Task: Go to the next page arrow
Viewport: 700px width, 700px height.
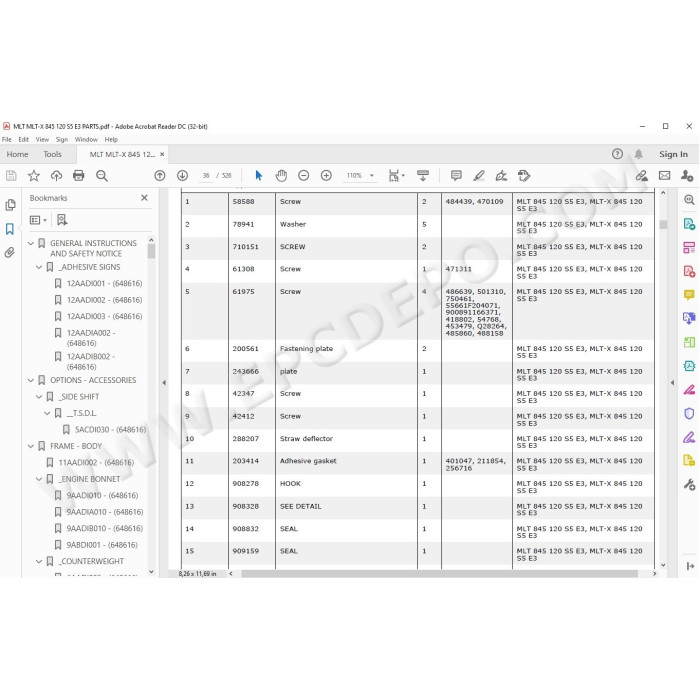Action: pos(182,176)
